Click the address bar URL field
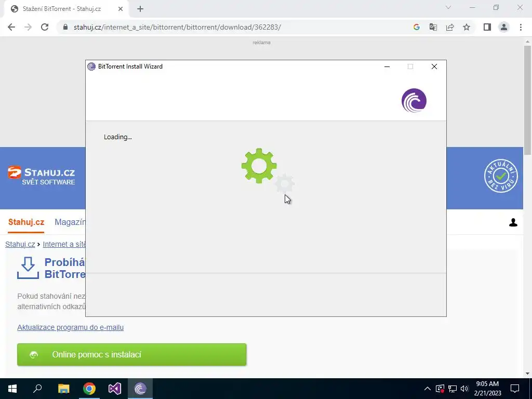 tap(234, 27)
